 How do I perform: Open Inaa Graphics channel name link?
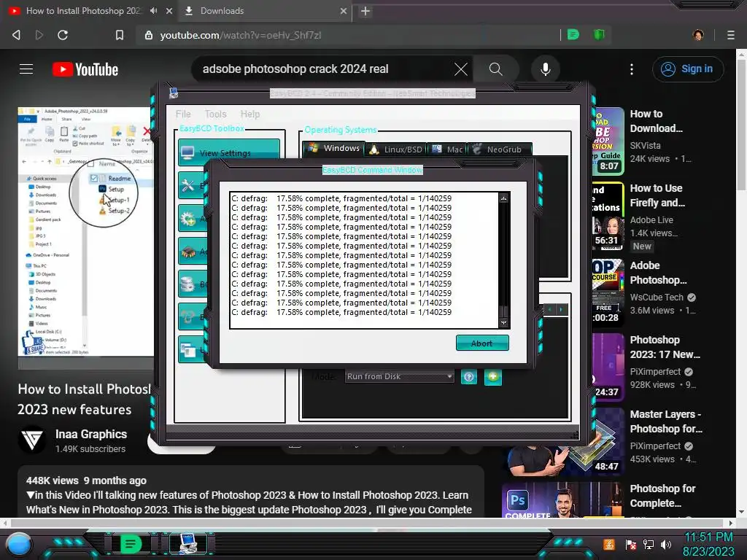point(91,435)
